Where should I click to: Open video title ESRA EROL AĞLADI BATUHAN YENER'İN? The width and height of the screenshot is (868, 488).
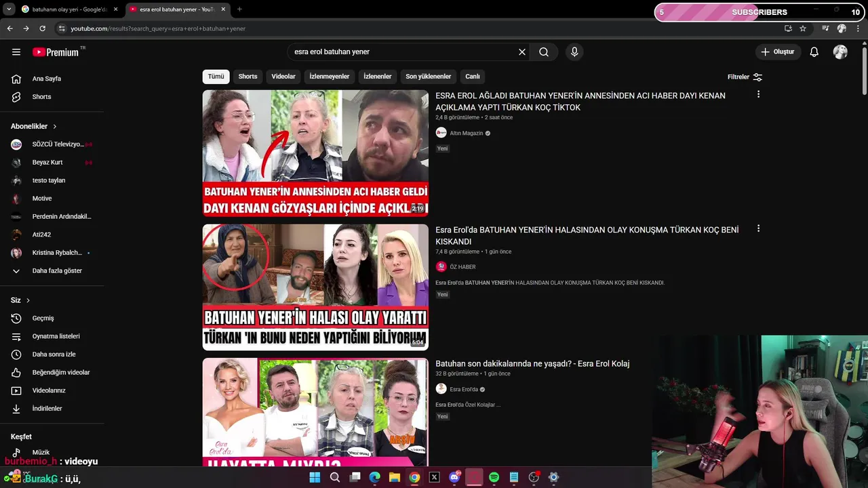coord(580,102)
